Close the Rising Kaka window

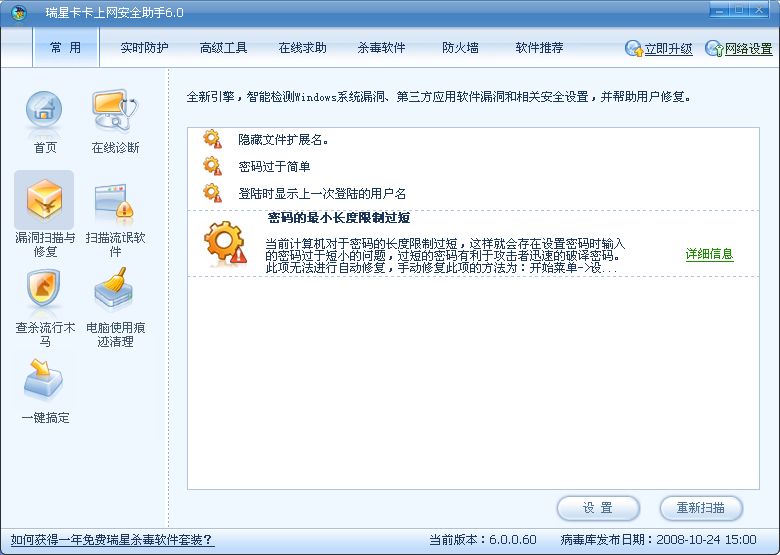[x=760, y=10]
